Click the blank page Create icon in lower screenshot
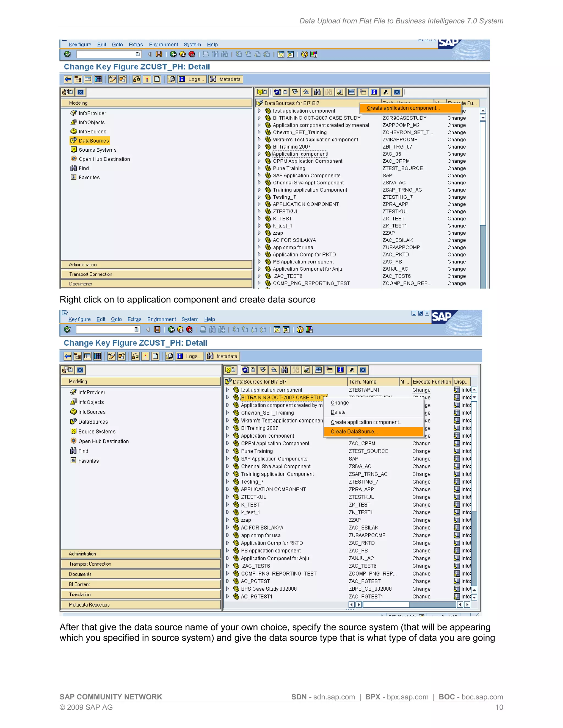Image resolution: width=563 pixels, height=728 pixels. (x=155, y=356)
